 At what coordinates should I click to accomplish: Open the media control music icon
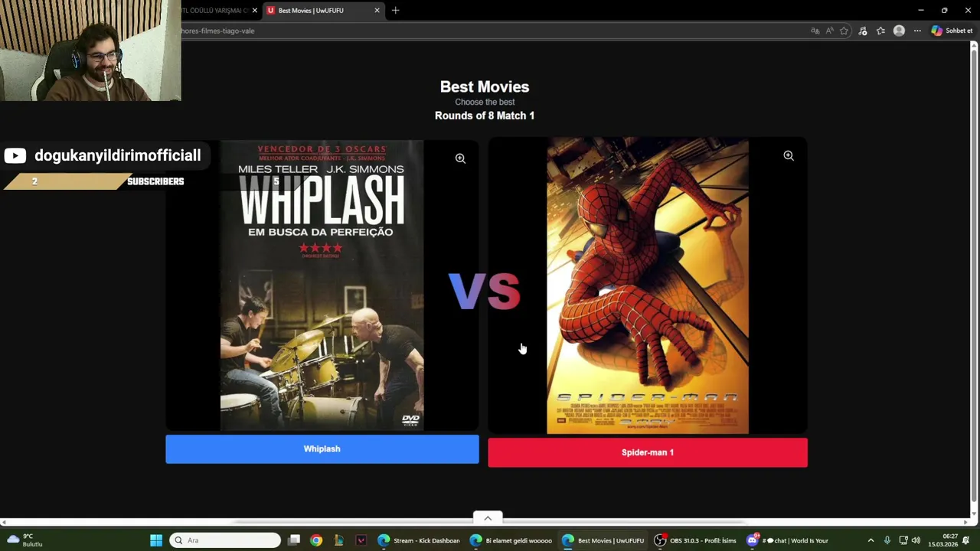863,31
